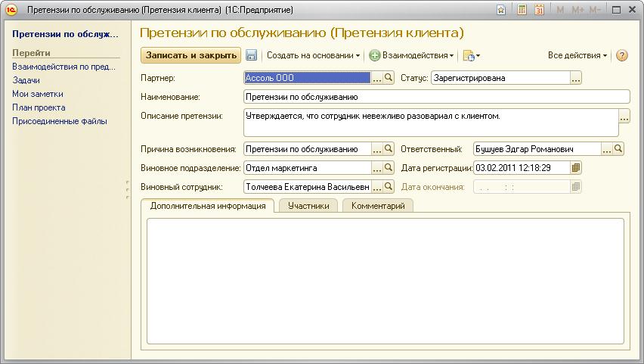This screenshot has width=644, height=364.
Task: Expand the Создать на основании dropdown
Action: (314, 55)
